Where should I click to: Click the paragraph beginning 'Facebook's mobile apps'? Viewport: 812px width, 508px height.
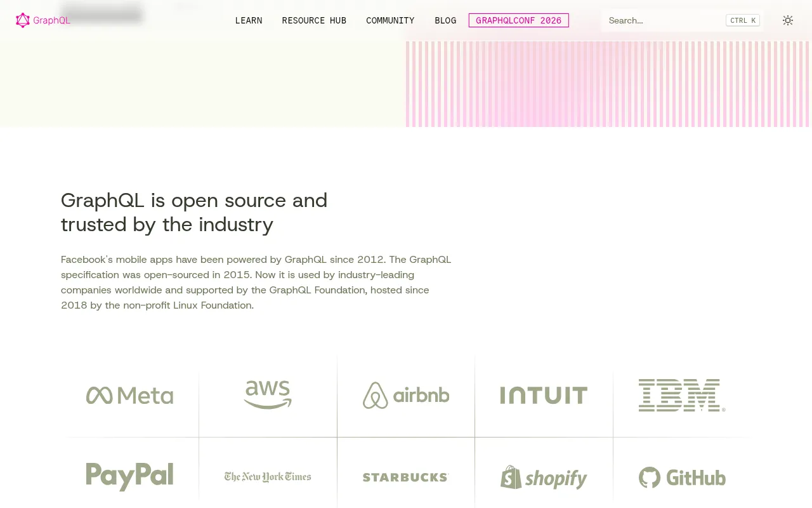pyautogui.click(x=256, y=283)
